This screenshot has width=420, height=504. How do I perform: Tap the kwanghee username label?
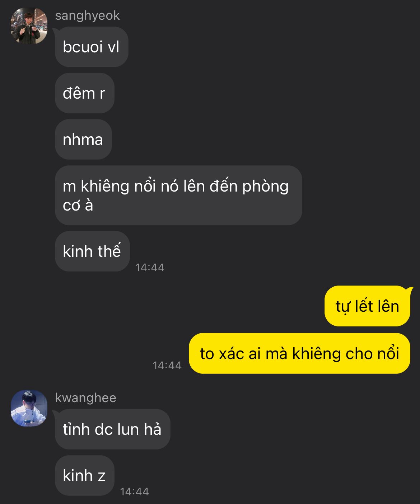(85, 398)
